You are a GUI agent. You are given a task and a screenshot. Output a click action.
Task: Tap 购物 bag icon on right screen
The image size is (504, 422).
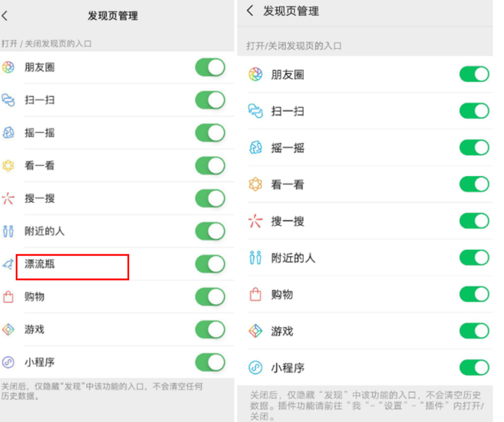pyautogui.click(x=255, y=295)
